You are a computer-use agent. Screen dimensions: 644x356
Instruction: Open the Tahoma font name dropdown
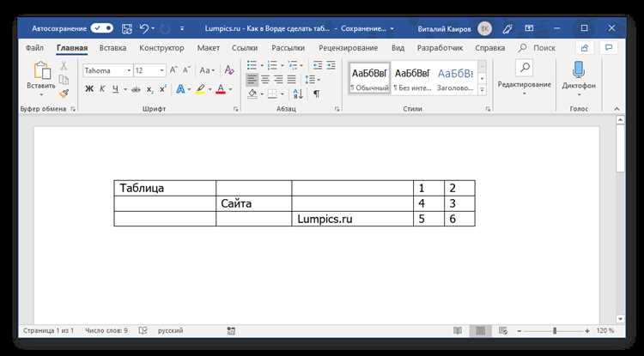point(129,70)
